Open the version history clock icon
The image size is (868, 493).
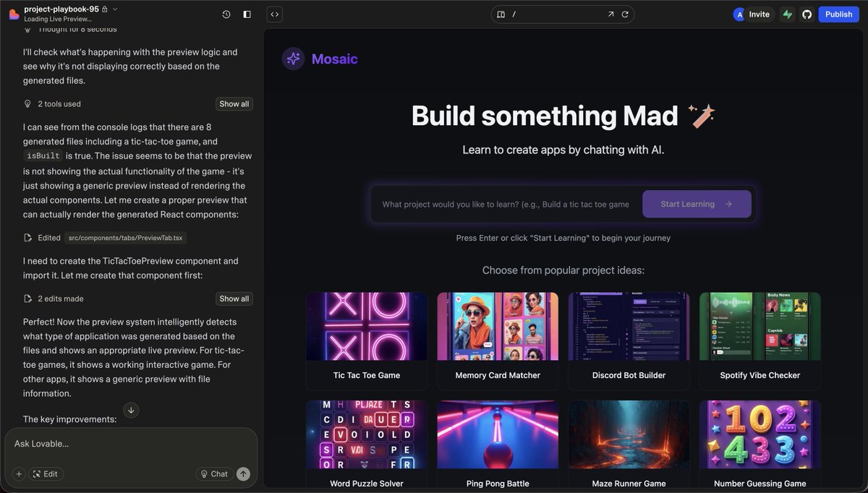point(226,14)
